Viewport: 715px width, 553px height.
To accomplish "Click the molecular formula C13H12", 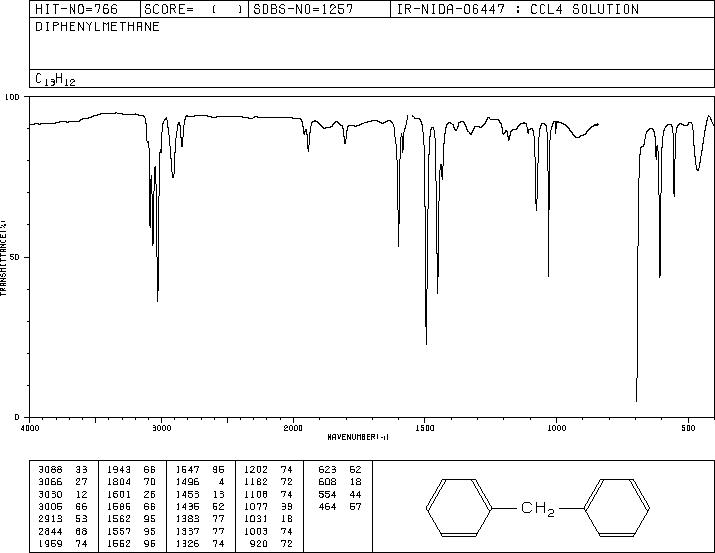I will pos(55,79).
